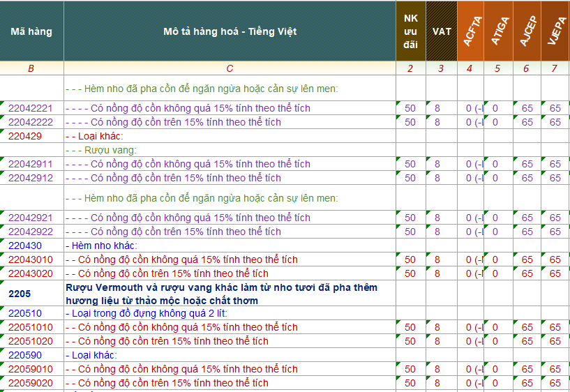Screen dimensions: 570x392
Task: Click the 'NK ưu đãi' column header
Action: (x=410, y=31)
